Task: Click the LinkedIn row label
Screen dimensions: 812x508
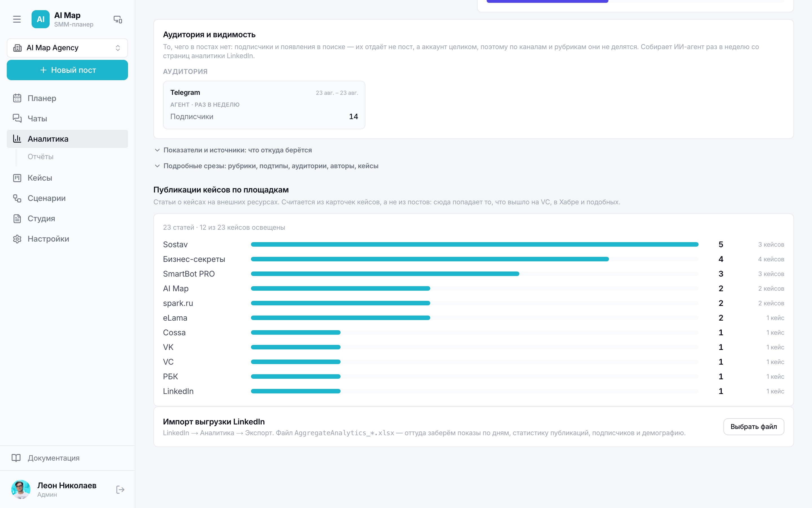Action: pyautogui.click(x=178, y=391)
